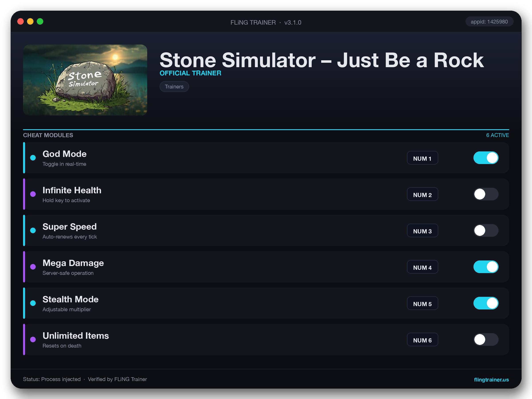The height and width of the screenshot is (399, 532).
Task: Click the NUM 6 hotkey button
Action: tap(422, 339)
